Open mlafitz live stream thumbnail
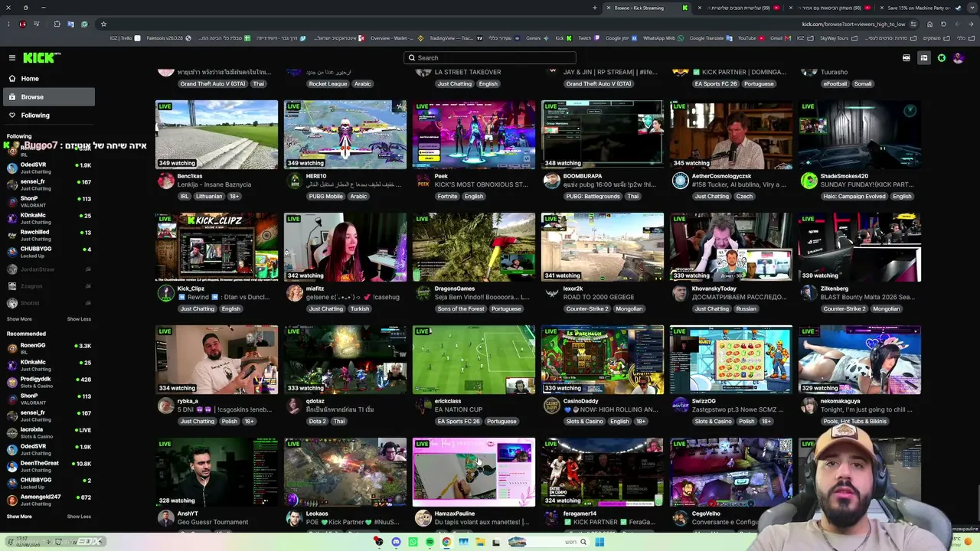This screenshot has height=551, width=980. [x=345, y=247]
